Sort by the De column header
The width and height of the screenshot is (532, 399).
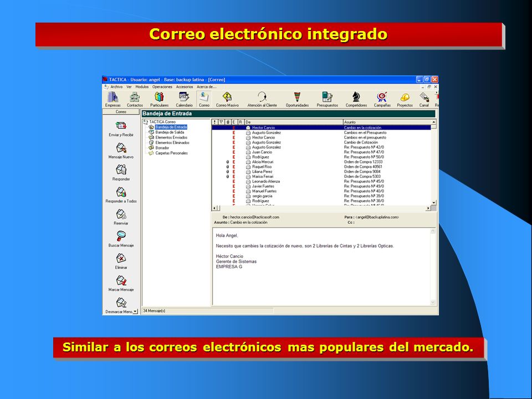point(294,122)
